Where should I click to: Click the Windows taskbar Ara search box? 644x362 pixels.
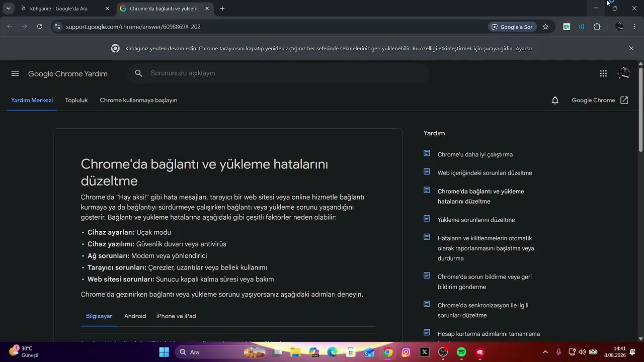pos(221,352)
